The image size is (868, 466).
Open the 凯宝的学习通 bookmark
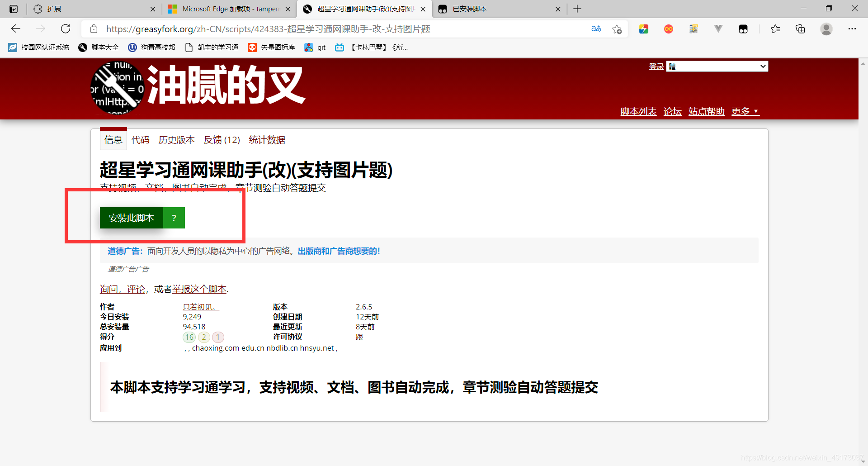click(212, 48)
